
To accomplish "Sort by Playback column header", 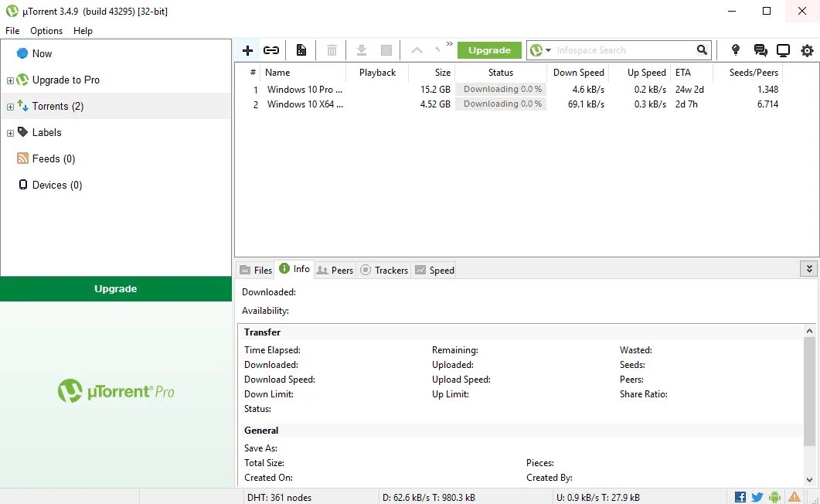I will coord(377,72).
